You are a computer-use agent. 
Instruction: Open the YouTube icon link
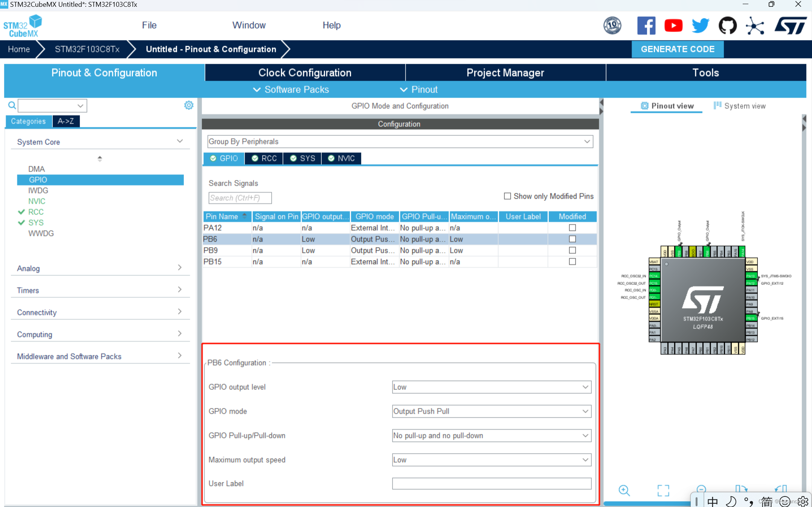point(673,26)
